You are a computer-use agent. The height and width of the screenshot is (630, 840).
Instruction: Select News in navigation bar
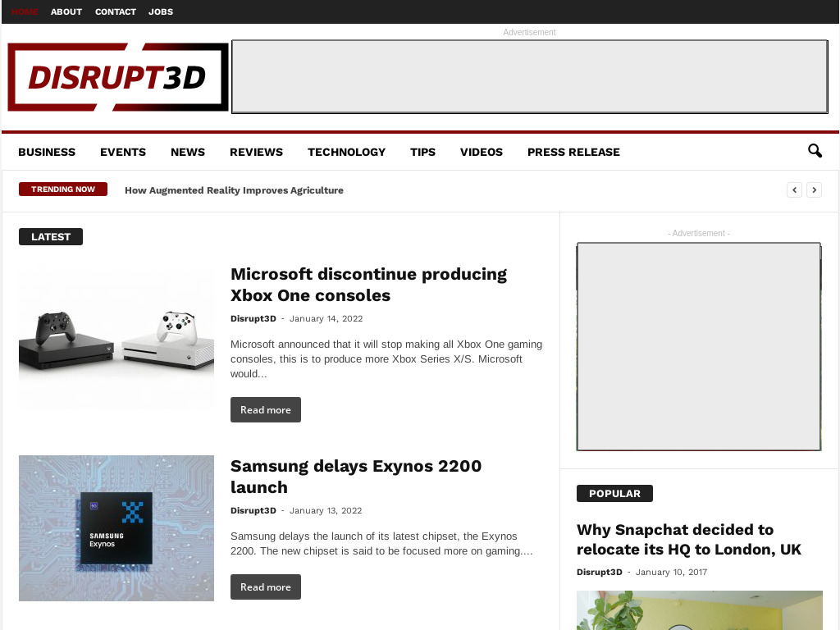coord(188,152)
